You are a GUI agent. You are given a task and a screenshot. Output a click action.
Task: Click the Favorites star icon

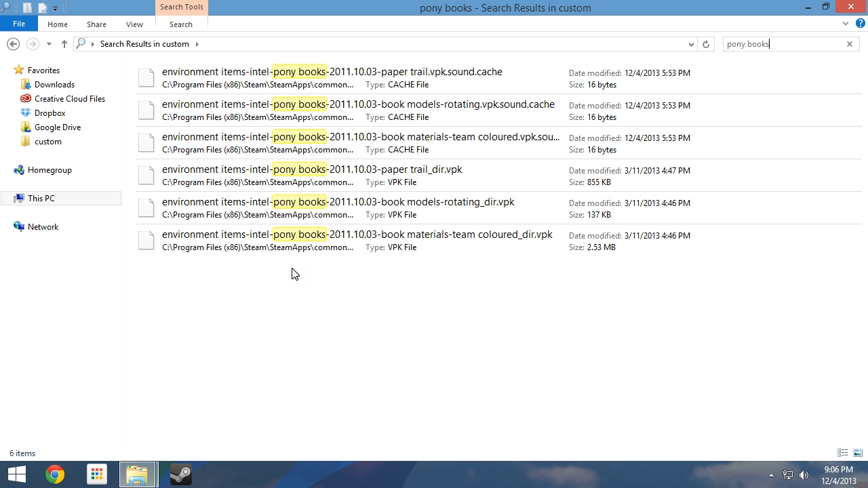19,70
